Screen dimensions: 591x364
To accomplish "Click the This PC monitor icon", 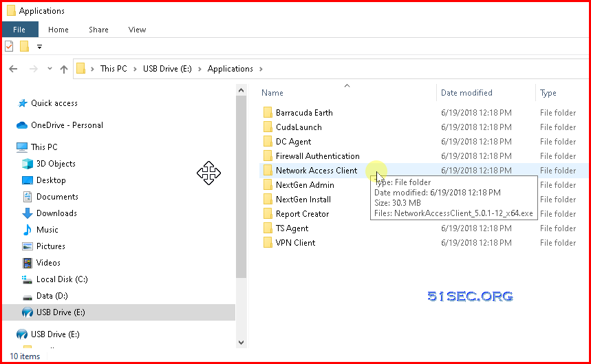I will [x=22, y=147].
